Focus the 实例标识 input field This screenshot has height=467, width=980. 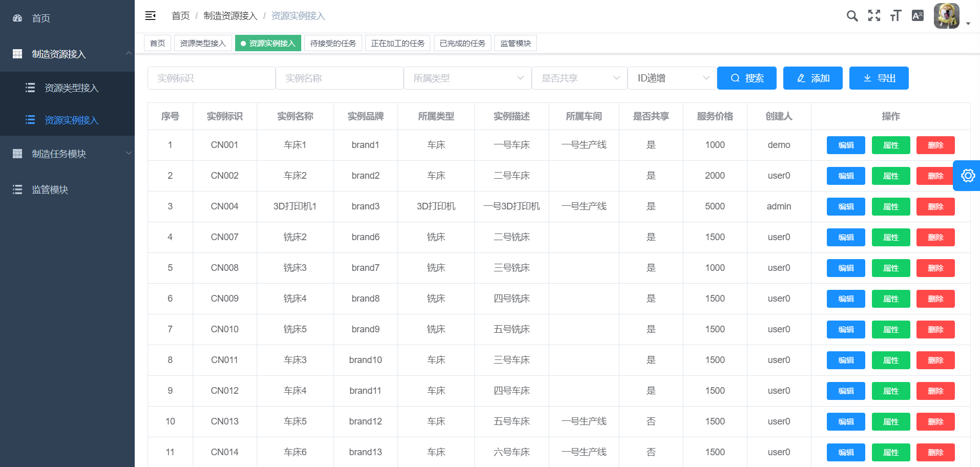click(211, 78)
